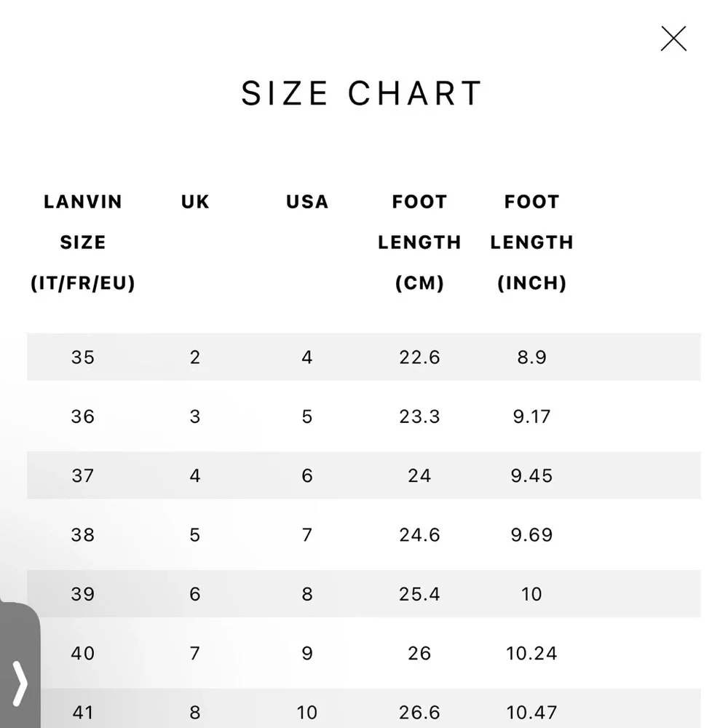Open the gray side panel chevron arrow

(20, 683)
